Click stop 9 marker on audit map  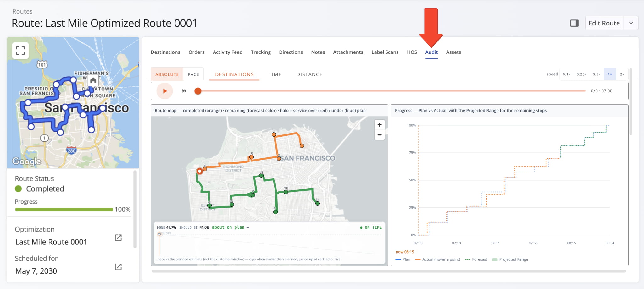pos(275,212)
